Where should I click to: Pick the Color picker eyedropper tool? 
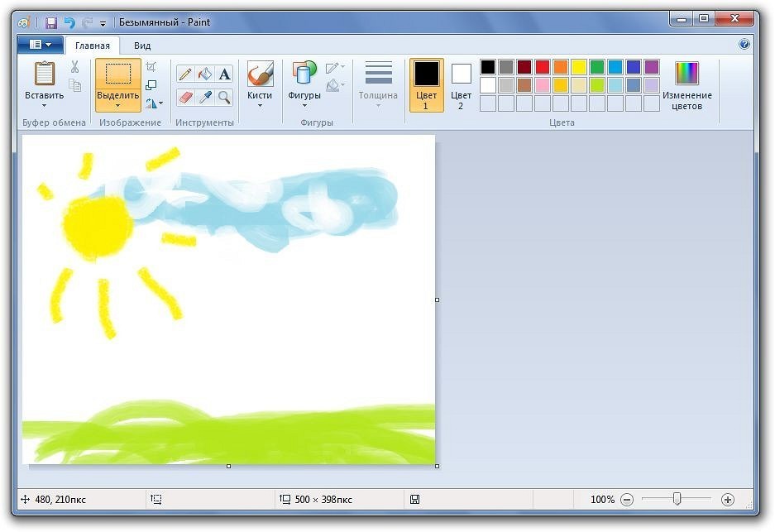click(x=205, y=98)
